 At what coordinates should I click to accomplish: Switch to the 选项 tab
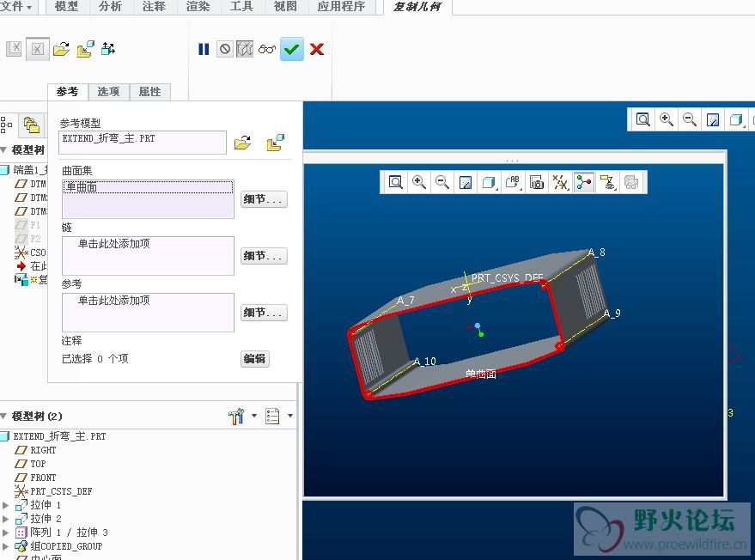108,92
